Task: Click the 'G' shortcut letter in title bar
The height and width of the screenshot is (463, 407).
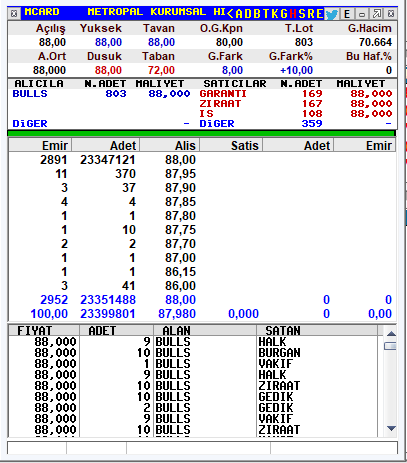Action: tap(284, 14)
